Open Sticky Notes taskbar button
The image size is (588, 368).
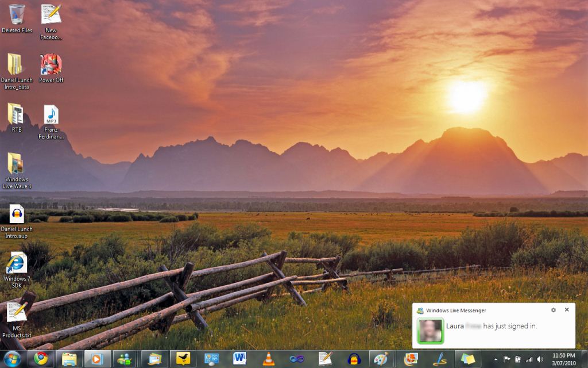click(467, 359)
